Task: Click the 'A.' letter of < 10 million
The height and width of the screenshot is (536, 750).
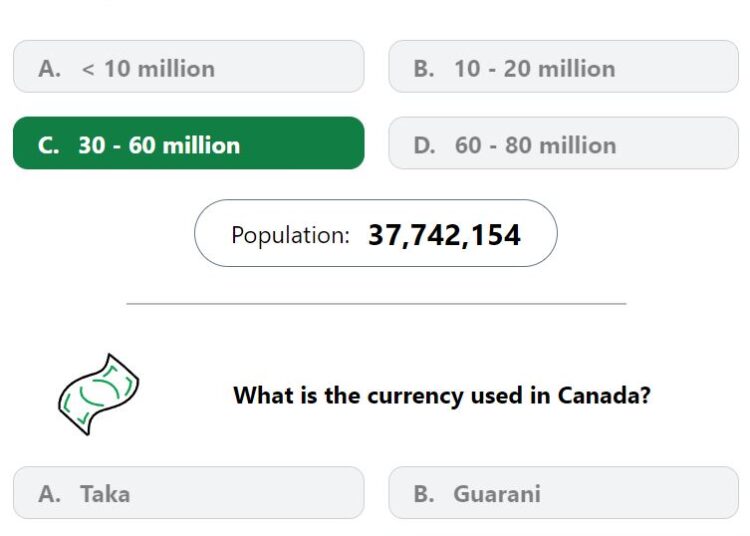Action: click(49, 68)
